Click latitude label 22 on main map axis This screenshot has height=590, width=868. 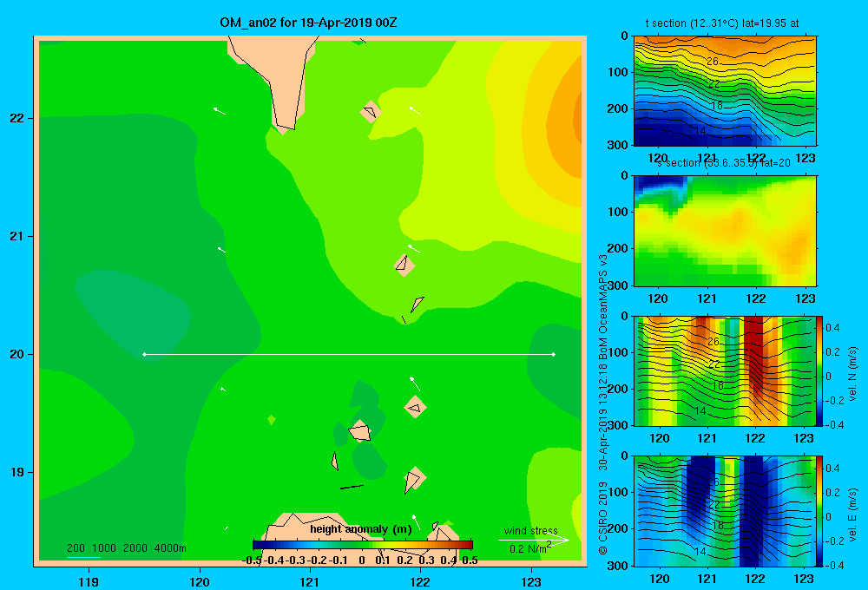click(x=17, y=118)
